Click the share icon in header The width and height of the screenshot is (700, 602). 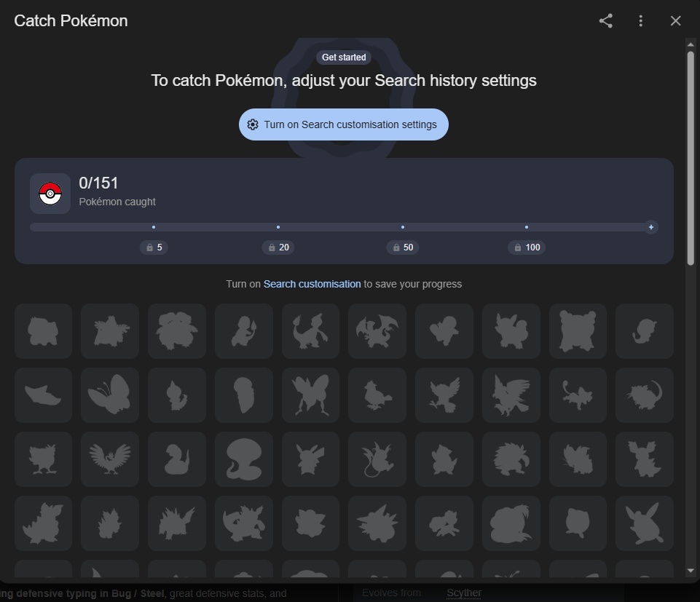click(x=605, y=21)
